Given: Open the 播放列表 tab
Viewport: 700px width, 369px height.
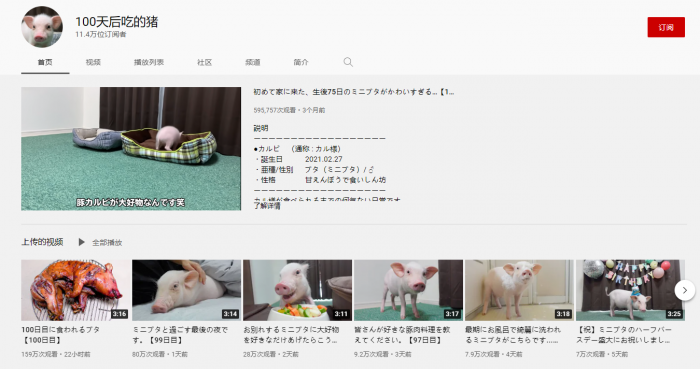Looking at the screenshot, I should coord(149,62).
